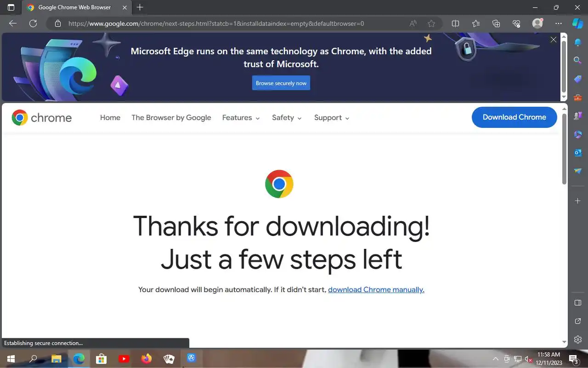Click the muted volume tray icon
This screenshot has width=588, height=368.
[x=529, y=359]
